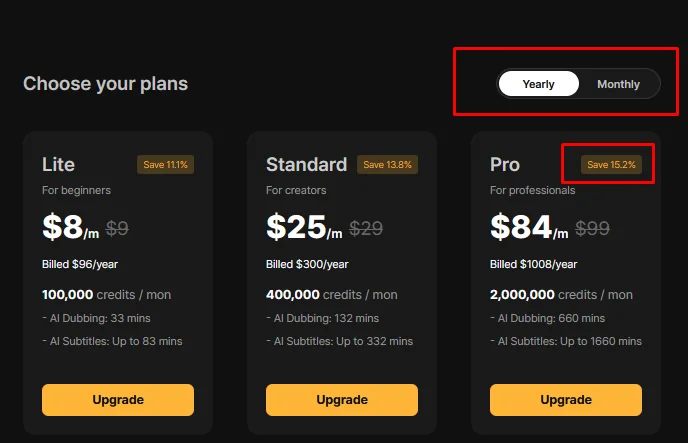The width and height of the screenshot is (688, 443).
Task: Select the Lite plan title
Action: point(58,164)
